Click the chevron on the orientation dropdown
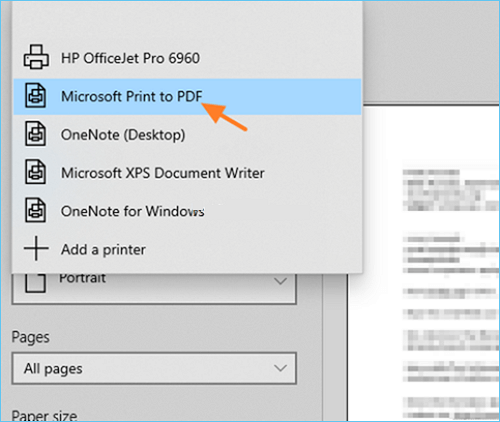 click(280, 281)
